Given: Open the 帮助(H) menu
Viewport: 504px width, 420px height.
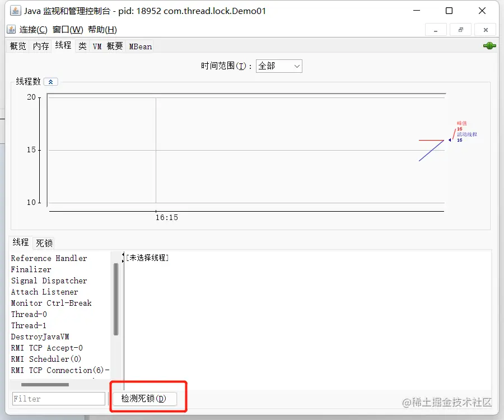Looking at the screenshot, I should coord(102,30).
